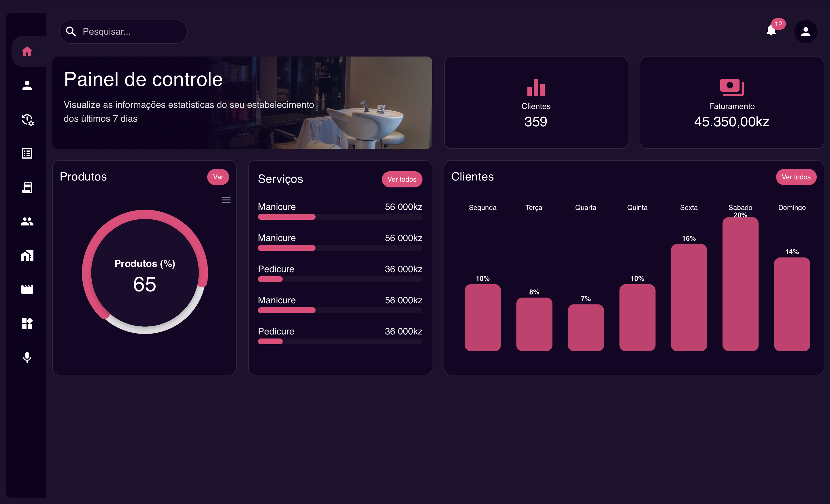Open the group of people sidebar icon

(27, 221)
